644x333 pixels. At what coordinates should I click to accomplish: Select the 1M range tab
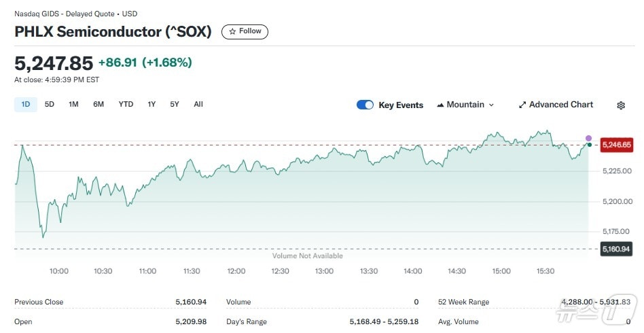[73, 105]
